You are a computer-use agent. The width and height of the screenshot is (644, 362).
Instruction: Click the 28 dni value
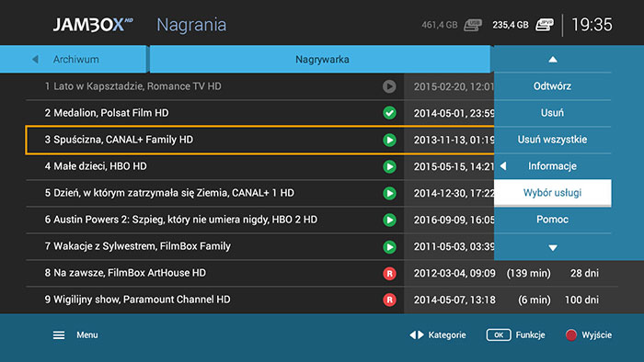(584, 274)
